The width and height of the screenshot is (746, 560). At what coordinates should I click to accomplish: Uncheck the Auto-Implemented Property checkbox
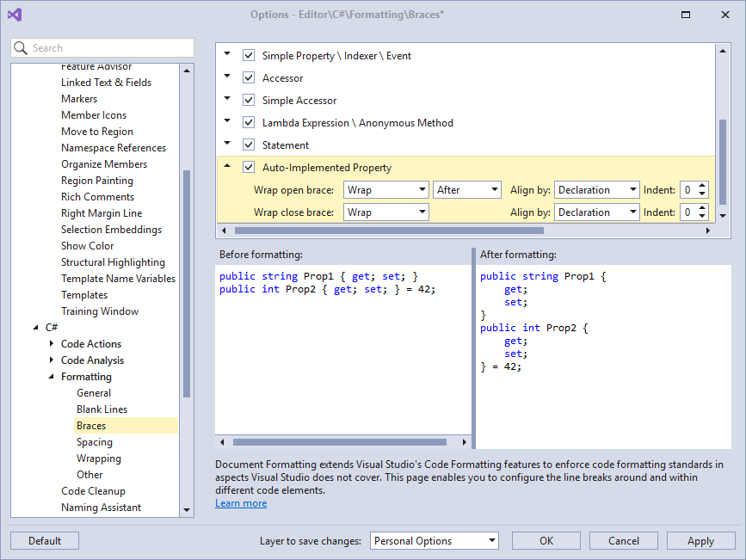pos(249,167)
